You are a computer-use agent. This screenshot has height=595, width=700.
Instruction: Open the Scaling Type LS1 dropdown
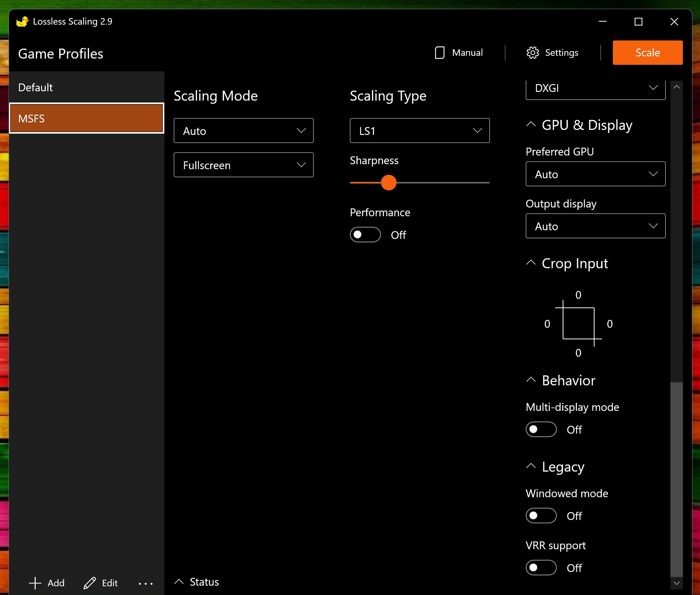tap(419, 131)
